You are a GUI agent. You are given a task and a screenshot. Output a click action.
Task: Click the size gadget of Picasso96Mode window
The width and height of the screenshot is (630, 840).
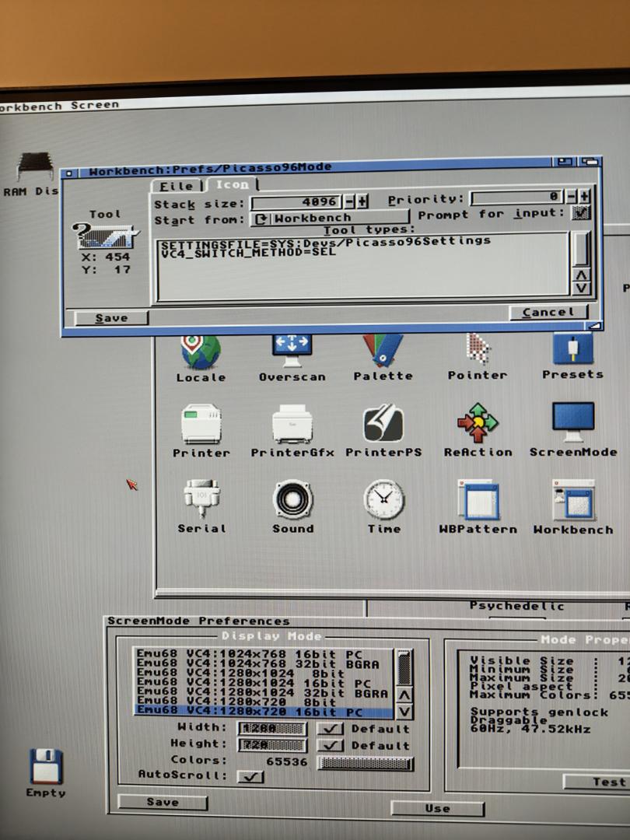pyautogui.click(x=594, y=326)
